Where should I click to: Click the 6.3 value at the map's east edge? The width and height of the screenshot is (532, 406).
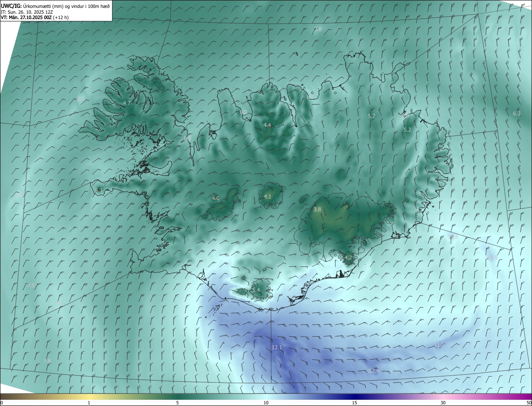pyautogui.click(x=517, y=113)
